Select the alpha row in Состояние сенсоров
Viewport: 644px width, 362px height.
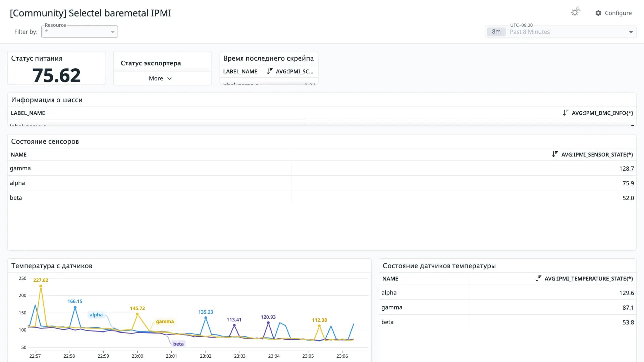click(322, 183)
